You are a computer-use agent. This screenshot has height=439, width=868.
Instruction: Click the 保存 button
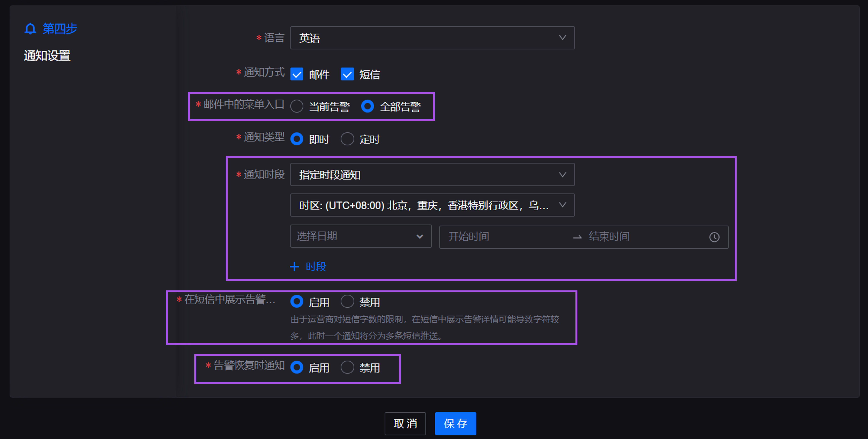tap(455, 423)
